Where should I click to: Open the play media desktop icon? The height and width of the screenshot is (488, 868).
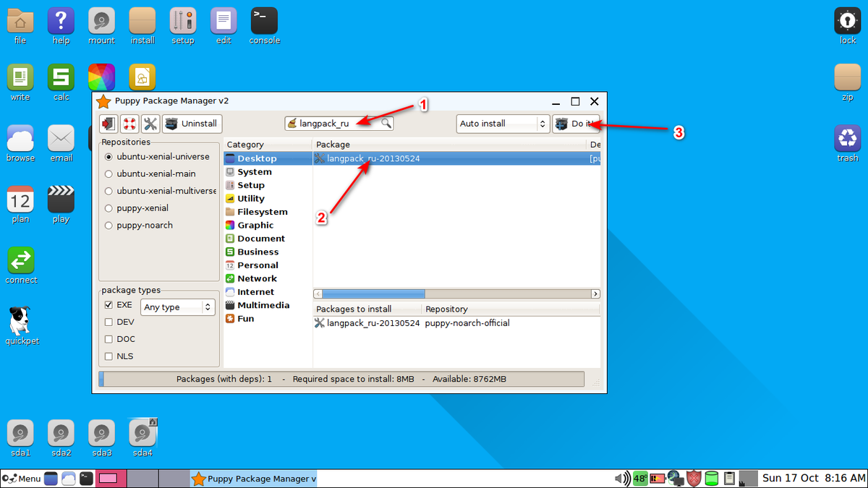coord(61,205)
